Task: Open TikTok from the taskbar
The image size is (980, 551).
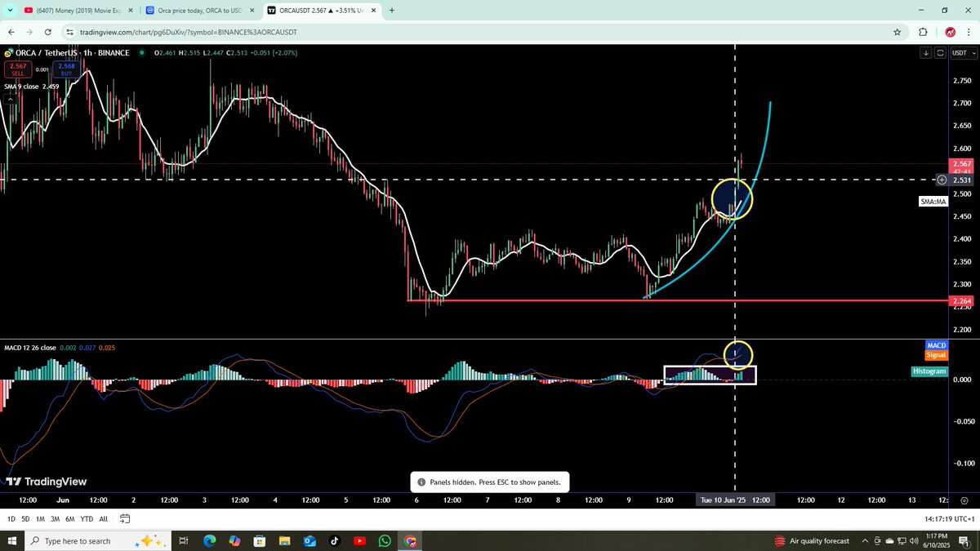Action: 335,540
